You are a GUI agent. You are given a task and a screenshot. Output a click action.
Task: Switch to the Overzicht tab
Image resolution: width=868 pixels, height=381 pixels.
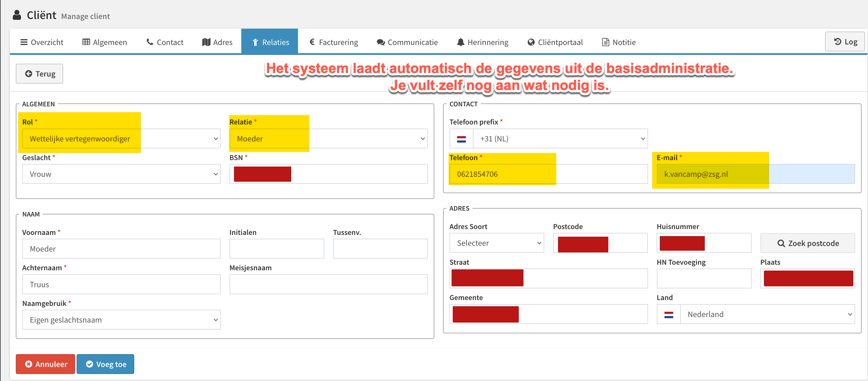(42, 42)
